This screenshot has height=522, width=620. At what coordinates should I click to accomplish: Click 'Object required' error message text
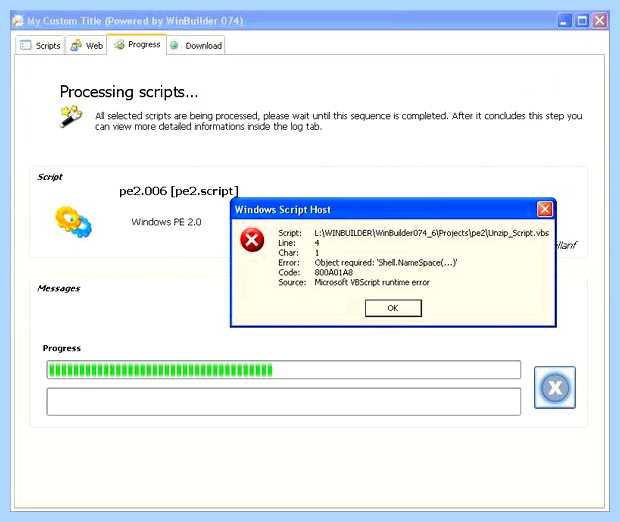(386, 263)
